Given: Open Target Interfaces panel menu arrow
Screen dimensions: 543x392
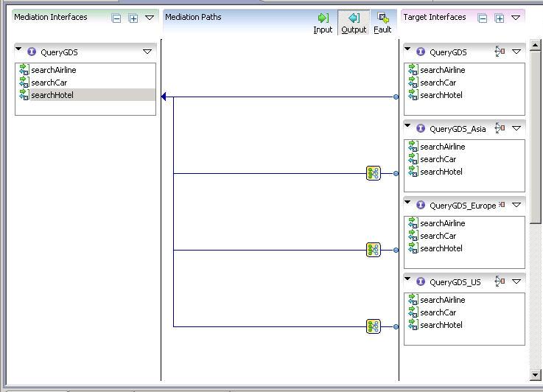Looking at the screenshot, I should pyautogui.click(x=516, y=18).
